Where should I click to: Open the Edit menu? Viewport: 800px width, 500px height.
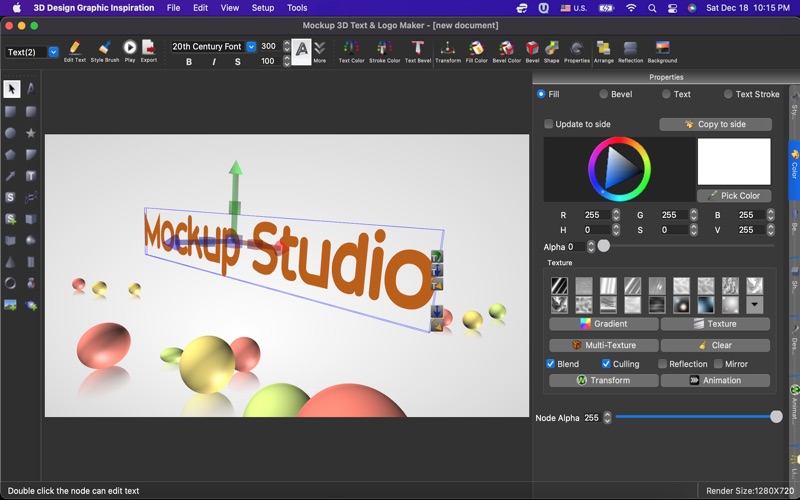tap(201, 8)
